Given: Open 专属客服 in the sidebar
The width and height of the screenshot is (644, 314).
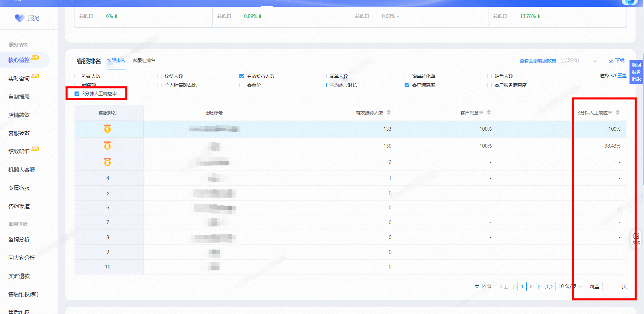Looking at the screenshot, I should tap(19, 188).
